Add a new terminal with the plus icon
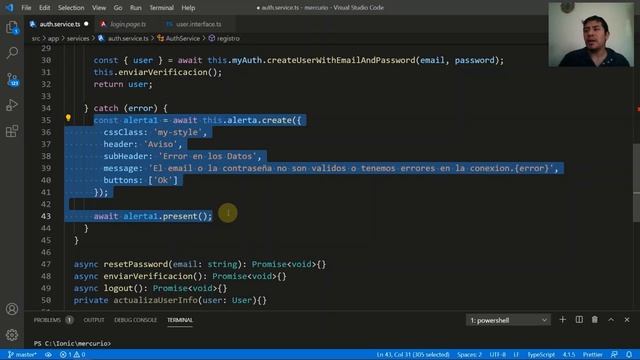The height and width of the screenshot is (360, 640). click(562, 320)
